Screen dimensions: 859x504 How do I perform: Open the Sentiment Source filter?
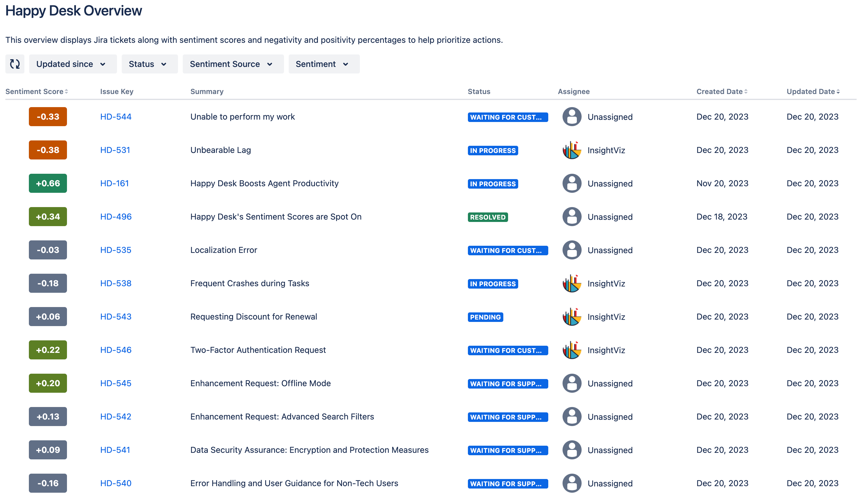click(233, 64)
